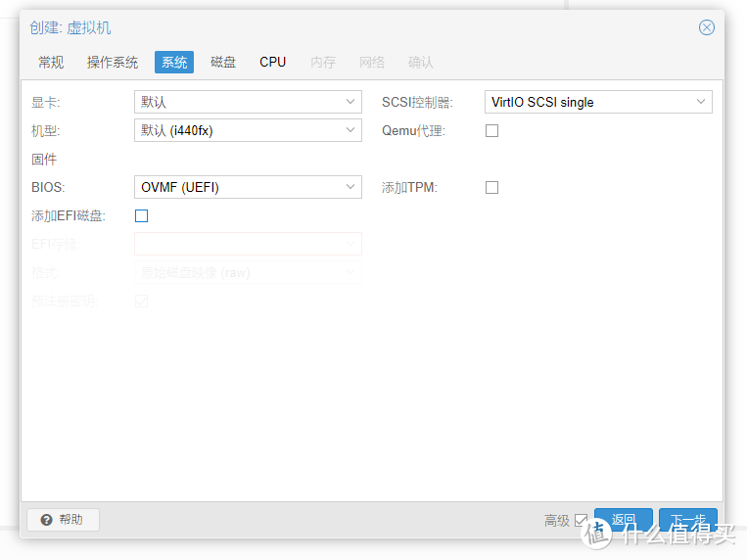Click the 确认 tab
This screenshot has height=560, width=747.
[421, 62]
